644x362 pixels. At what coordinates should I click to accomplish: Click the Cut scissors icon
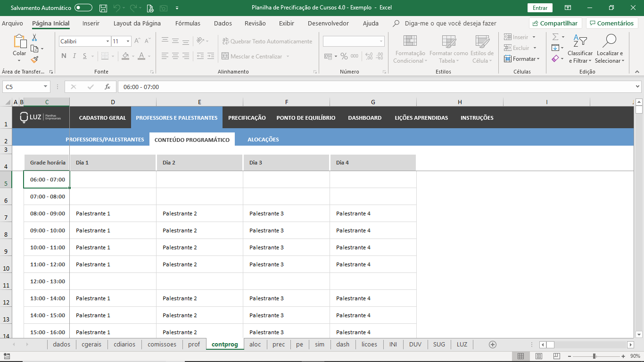point(34,38)
